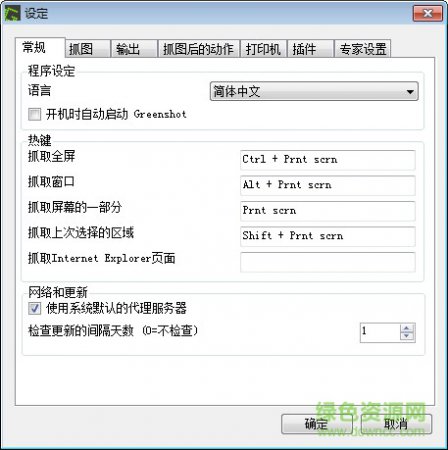
Task: Switch to the 输出 tab
Action: [134, 49]
